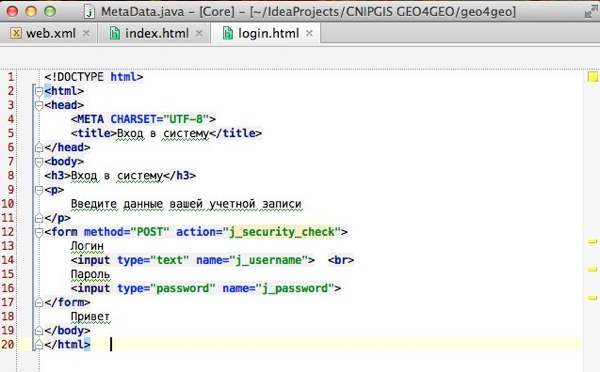The image size is (600, 372).
Task: Click the "j_security_check" action value
Action: click(282, 232)
